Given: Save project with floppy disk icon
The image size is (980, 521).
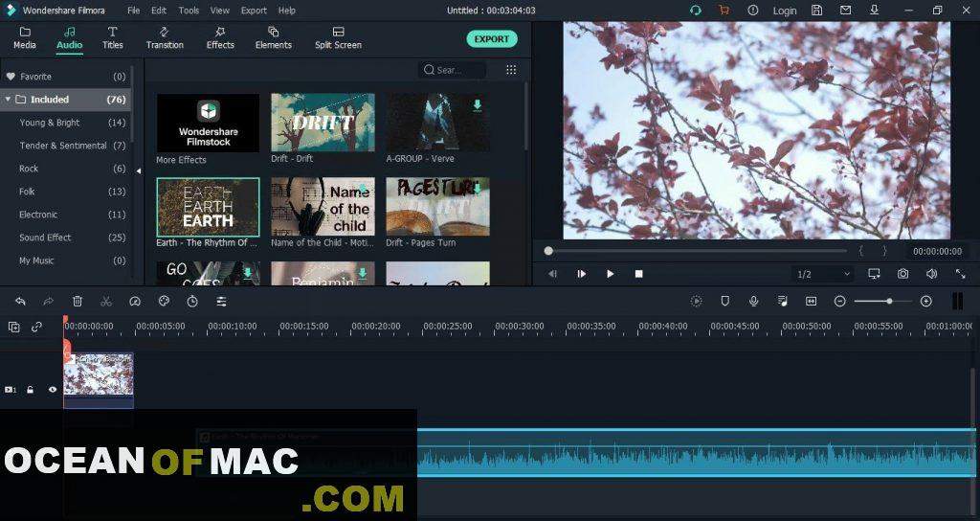Looking at the screenshot, I should coord(816,10).
